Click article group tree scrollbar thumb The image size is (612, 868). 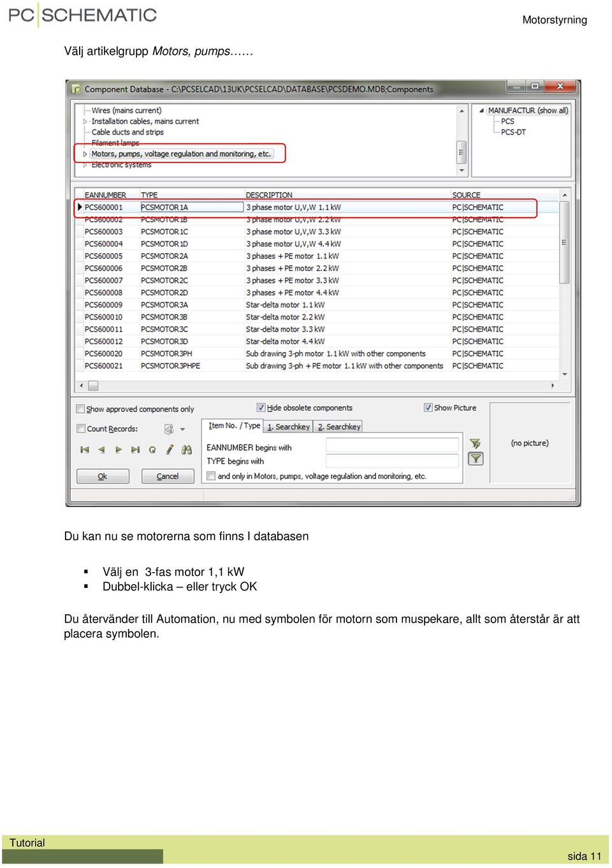click(x=462, y=152)
